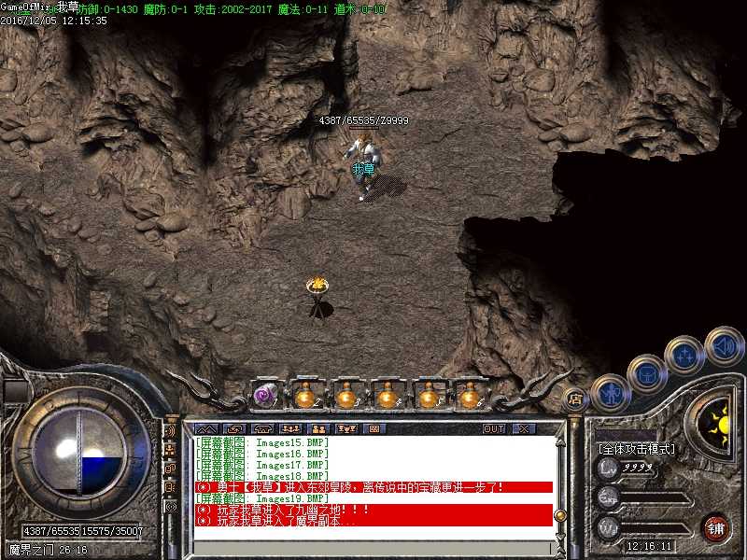This screenshot has height=560, width=747.
Task: Toggle the group chat channel icon
Action: [171, 450]
